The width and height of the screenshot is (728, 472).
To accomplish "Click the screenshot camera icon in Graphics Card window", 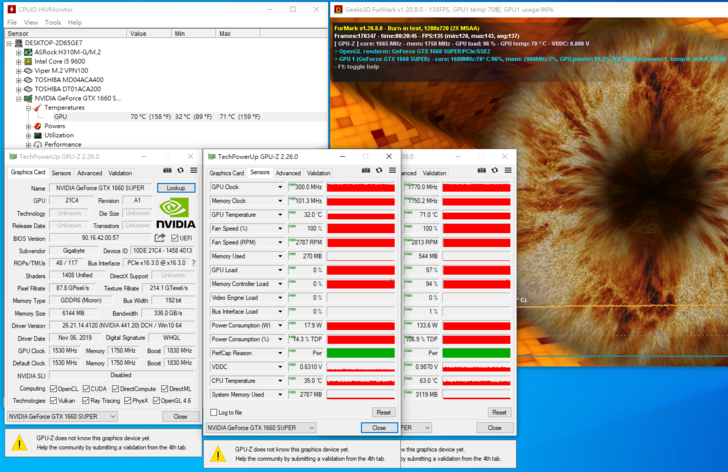I will [166, 171].
